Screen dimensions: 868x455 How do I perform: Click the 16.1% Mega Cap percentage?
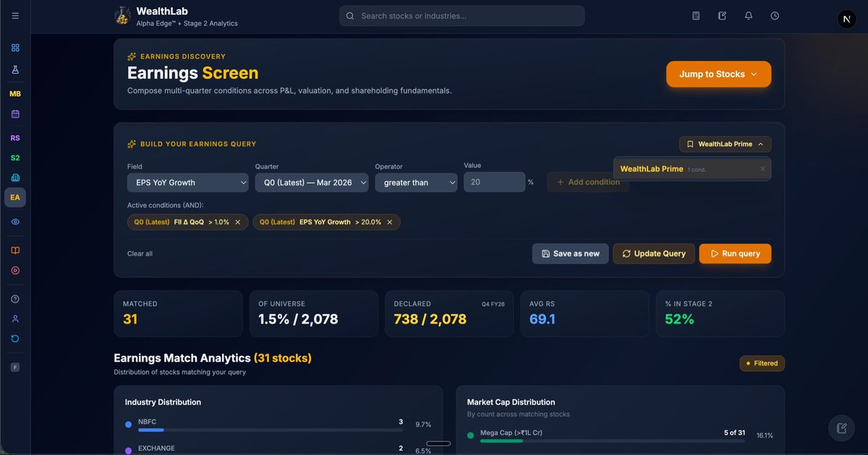765,435
